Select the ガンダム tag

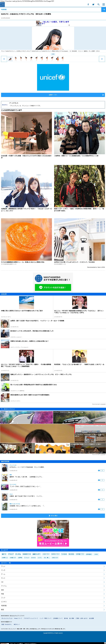tap(18, 554)
